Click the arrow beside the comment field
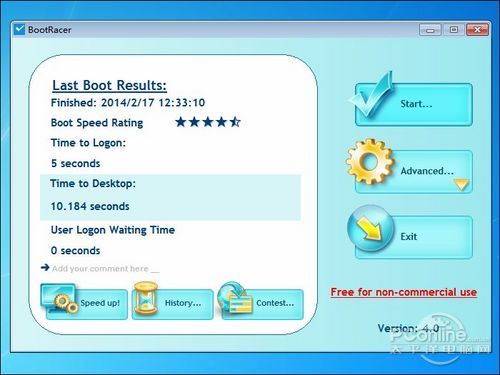This screenshot has width=500, height=375. point(45,267)
